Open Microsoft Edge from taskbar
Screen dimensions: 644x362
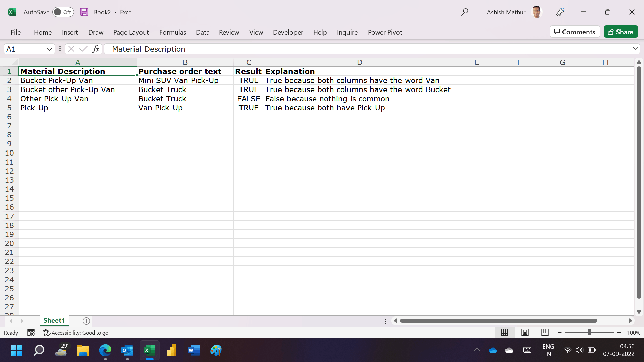105,350
